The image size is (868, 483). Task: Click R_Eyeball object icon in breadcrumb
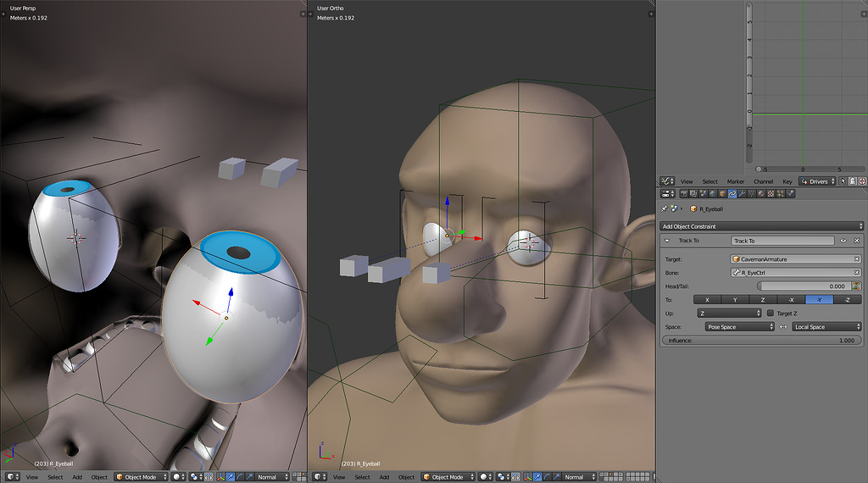(x=693, y=209)
